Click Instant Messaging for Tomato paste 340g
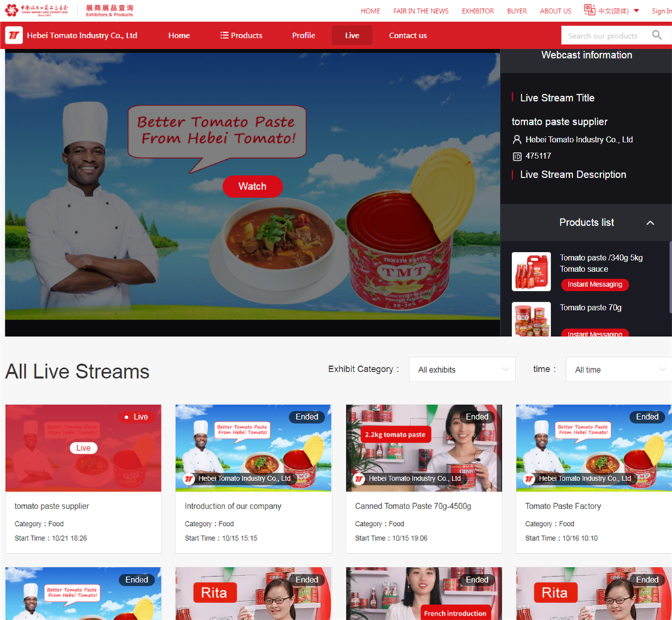The width and height of the screenshot is (672, 620). (x=595, y=285)
